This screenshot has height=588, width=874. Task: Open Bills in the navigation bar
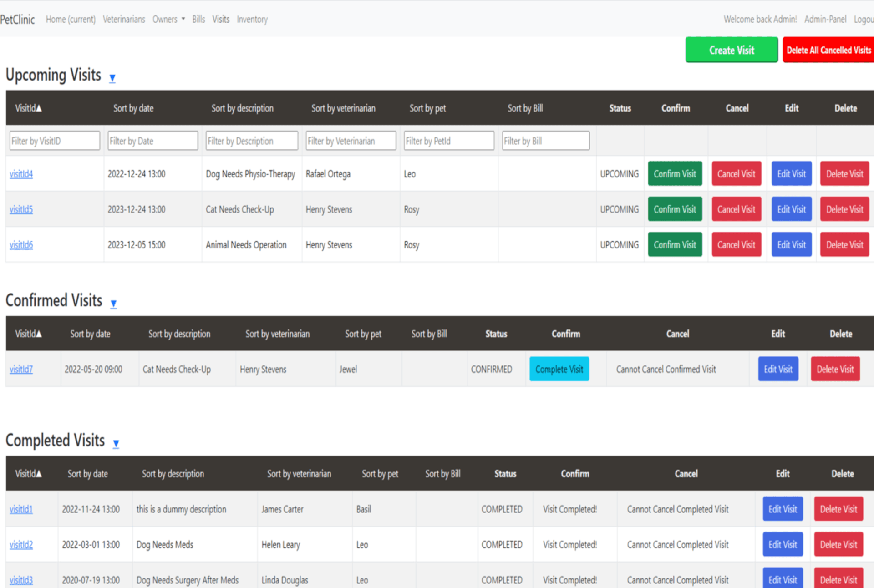[198, 19]
